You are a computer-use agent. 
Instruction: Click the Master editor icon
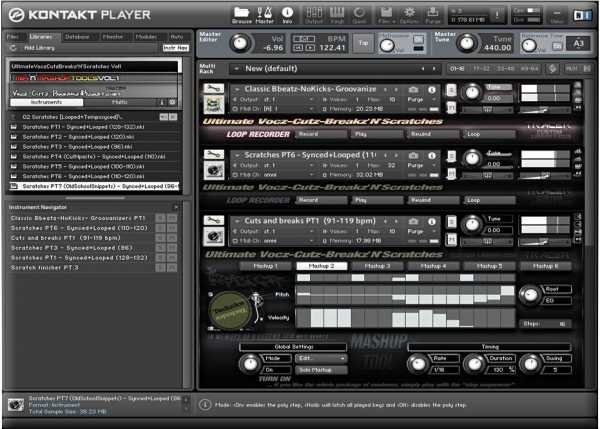point(264,13)
